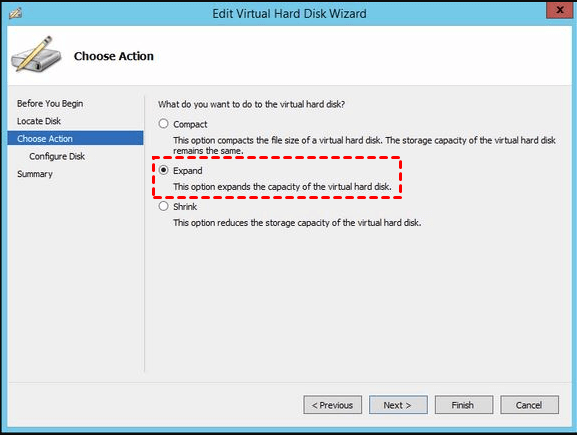
Task: Open the Summary step
Action: coord(35,174)
